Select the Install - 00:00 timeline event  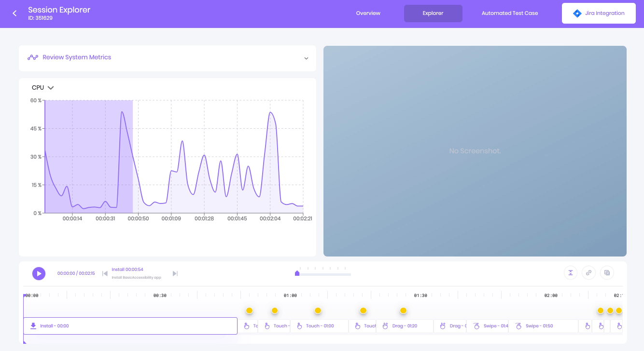(x=130, y=326)
